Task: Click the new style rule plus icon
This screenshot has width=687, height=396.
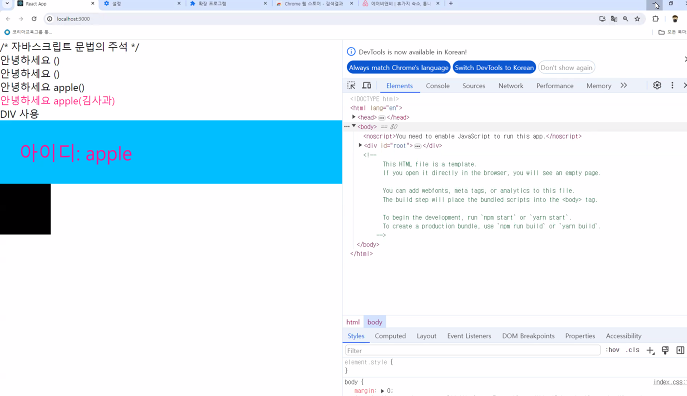Action: coord(651,350)
